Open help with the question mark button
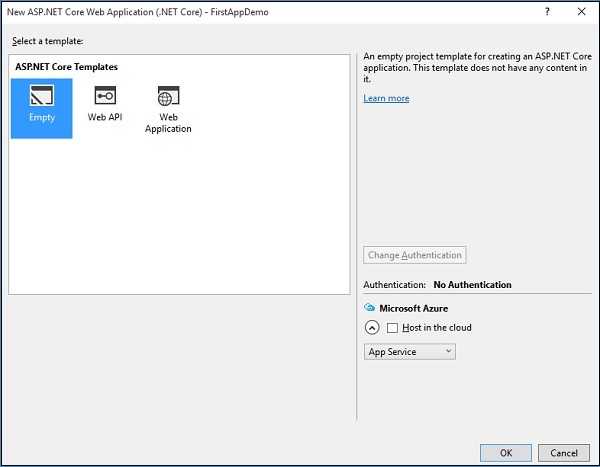600x467 pixels. click(x=546, y=12)
